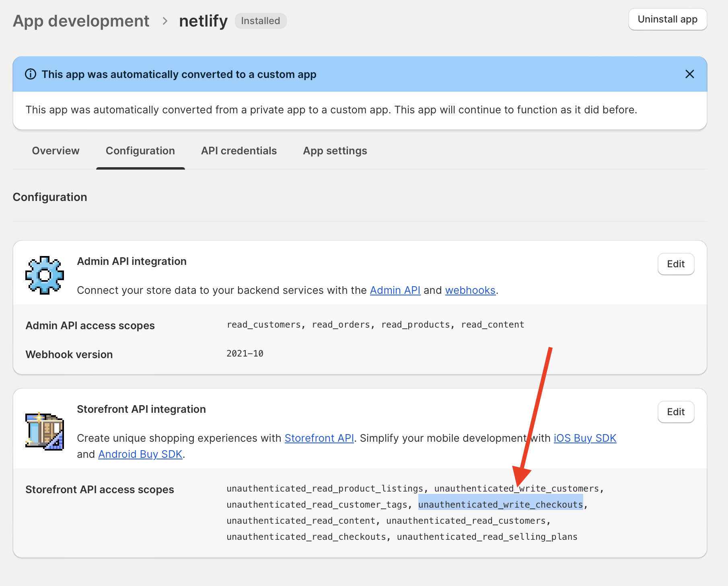Image resolution: width=728 pixels, height=586 pixels.
Task: Open the iOS Buy SDK link
Action: point(585,438)
